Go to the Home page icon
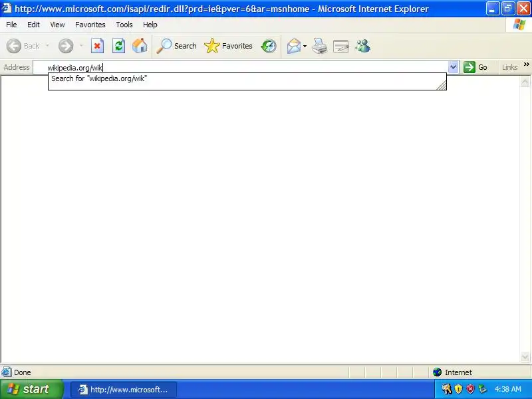Viewport: 532px width, 399px height. [x=140, y=46]
